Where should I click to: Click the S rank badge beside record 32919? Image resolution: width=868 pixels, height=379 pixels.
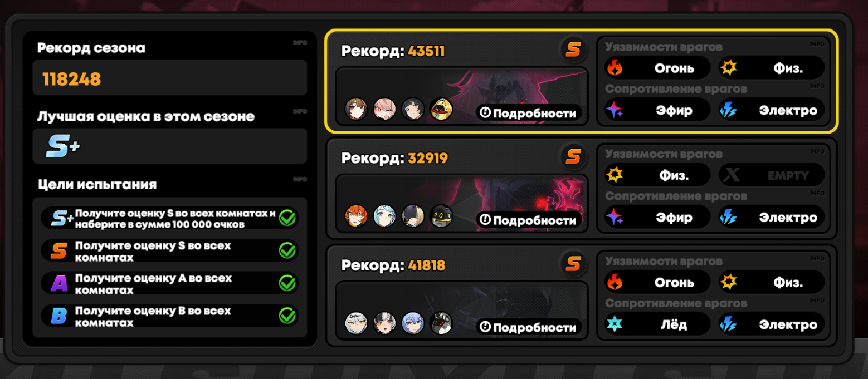click(x=573, y=157)
